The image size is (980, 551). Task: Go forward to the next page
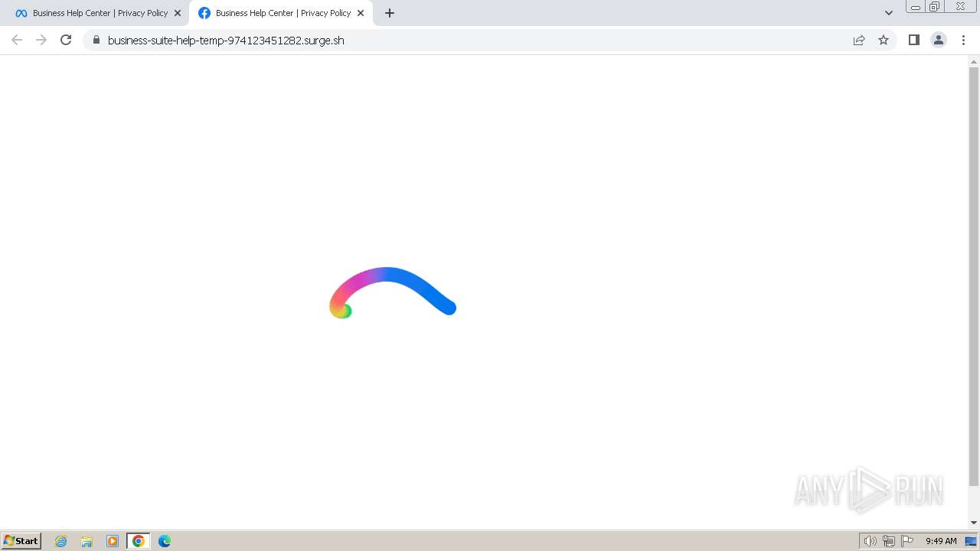(41, 40)
